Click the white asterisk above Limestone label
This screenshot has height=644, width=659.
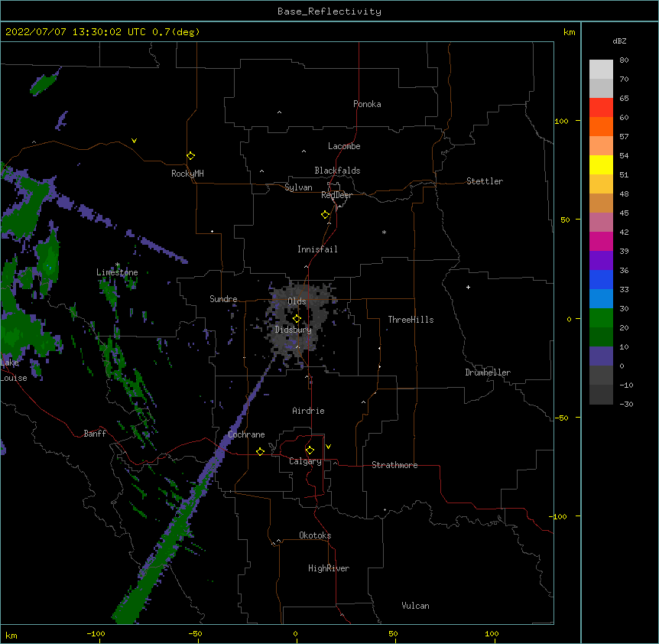click(x=118, y=265)
